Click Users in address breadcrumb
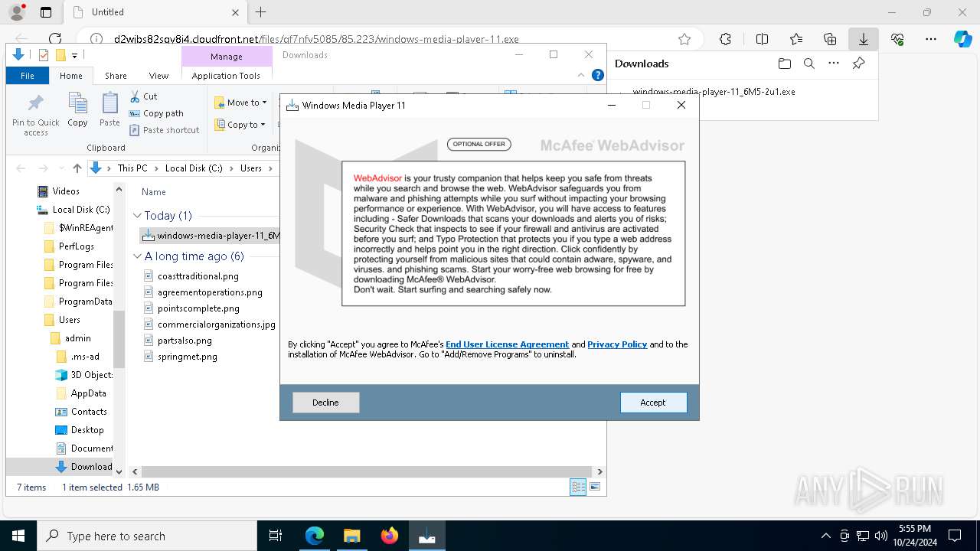Screen dimensions: 980x551 pos(251,168)
